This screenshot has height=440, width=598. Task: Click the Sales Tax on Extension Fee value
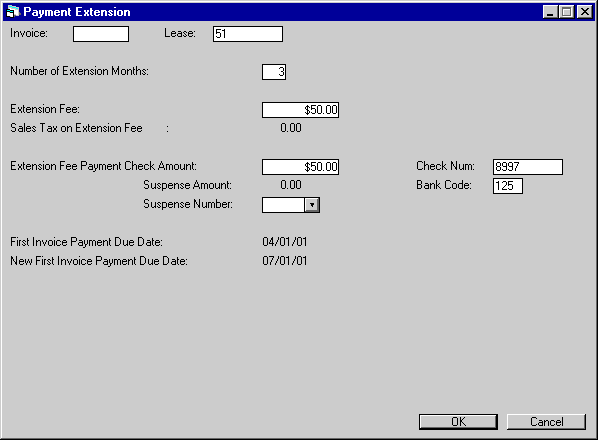(x=291, y=128)
